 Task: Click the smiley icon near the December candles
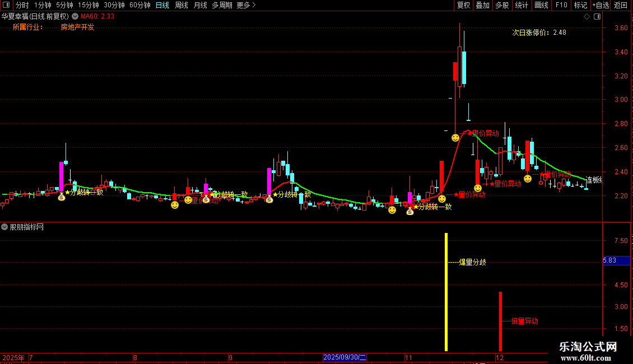tap(528, 179)
